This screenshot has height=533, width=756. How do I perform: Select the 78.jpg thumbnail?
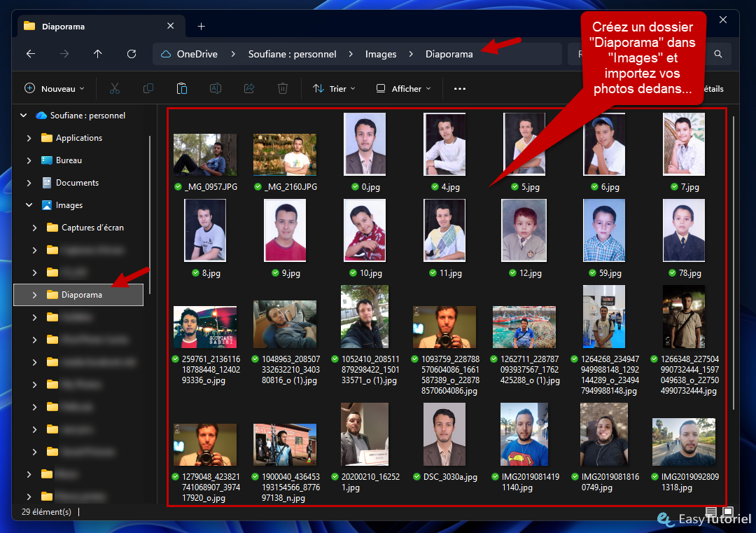pyautogui.click(x=684, y=230)
